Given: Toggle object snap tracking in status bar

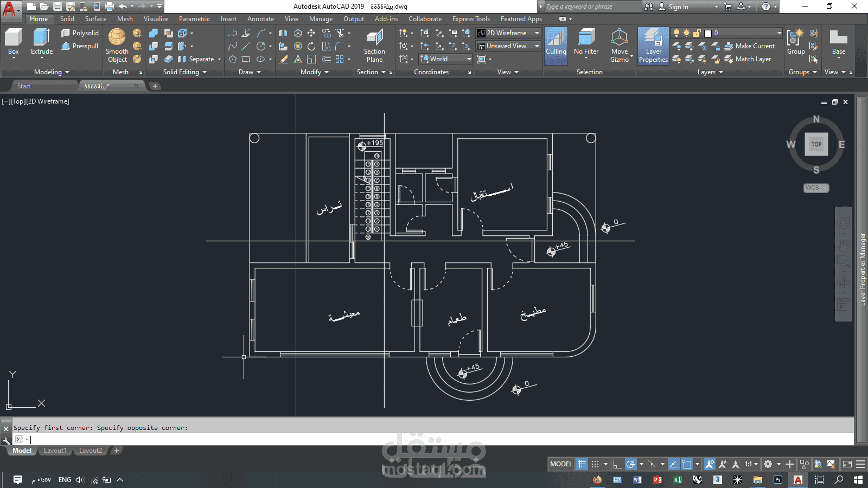Looking at the screenshot, I should pyautogui.click(x=673, y=464).
